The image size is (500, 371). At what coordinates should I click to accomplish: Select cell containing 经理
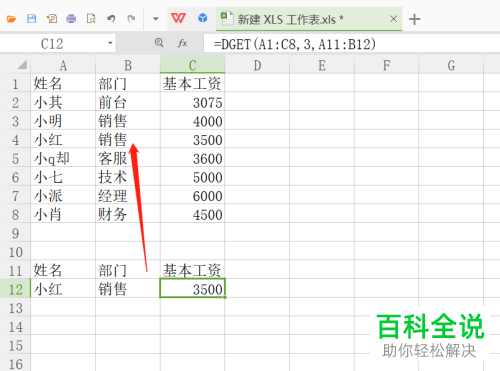click(128, 195)
